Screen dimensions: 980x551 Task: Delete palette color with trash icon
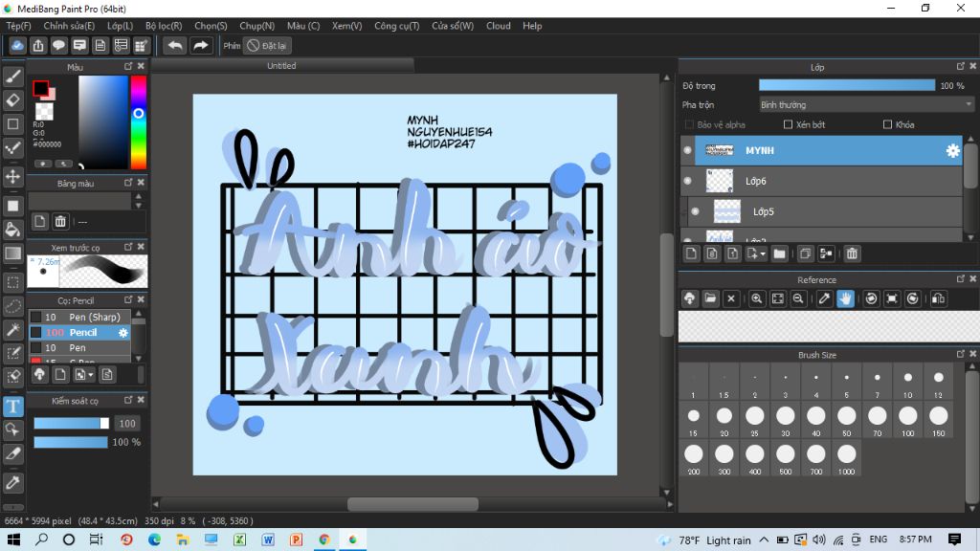[x=60, y=221]
